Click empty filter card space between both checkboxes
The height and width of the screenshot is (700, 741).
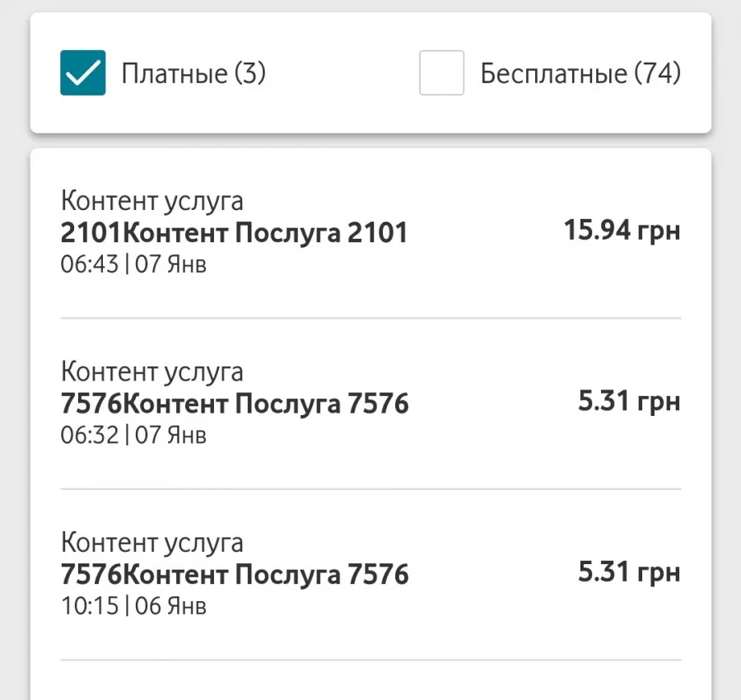coord(343,72)
